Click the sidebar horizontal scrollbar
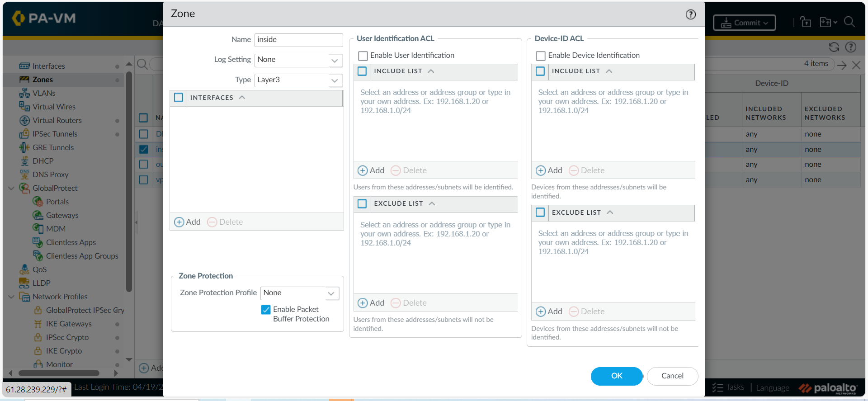This screenshot has width=868, height=401. tap(59, 373)
